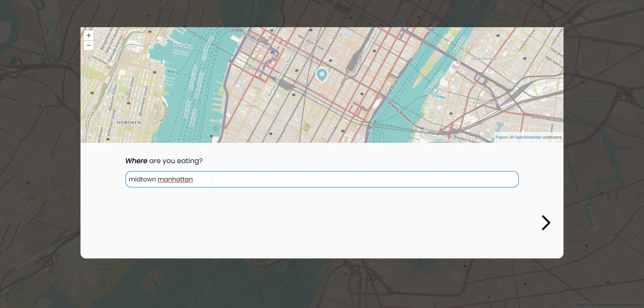Click fire icon below Court Square label
The height and width of the screenshot is (308, 644).
451,113
